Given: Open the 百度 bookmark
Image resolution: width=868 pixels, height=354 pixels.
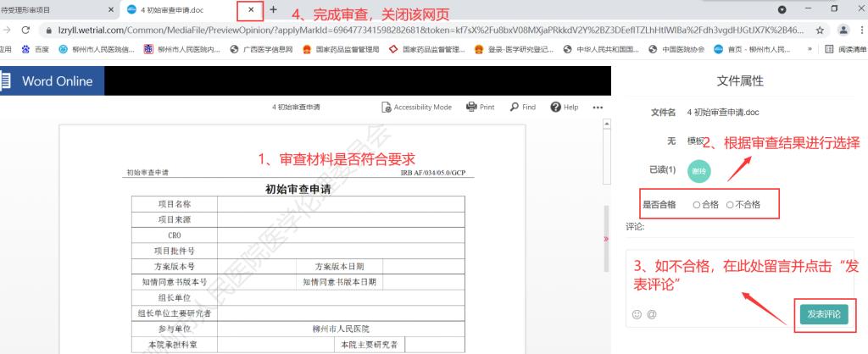Looking at the screenshot, I should coord(35,49).
